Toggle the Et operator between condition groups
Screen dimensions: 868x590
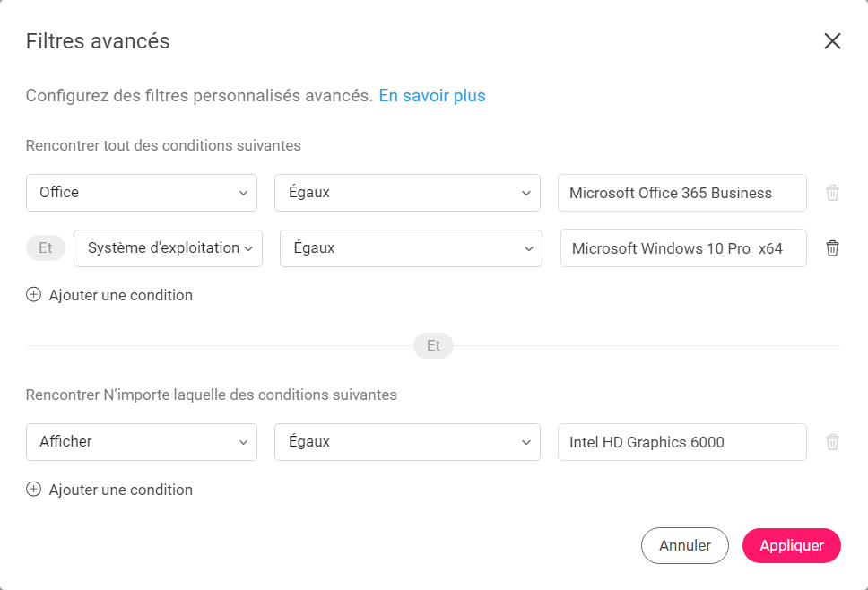click(x=433, y=345)
